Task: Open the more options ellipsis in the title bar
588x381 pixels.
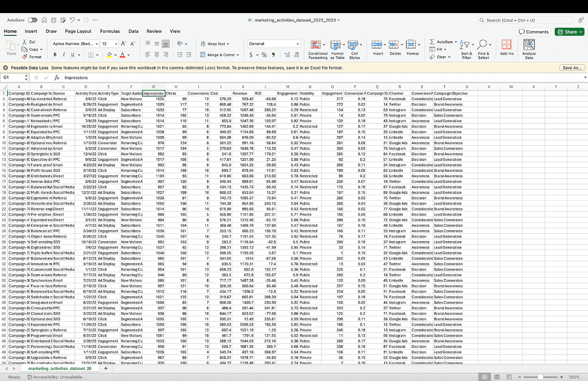Action: [95, 20]
